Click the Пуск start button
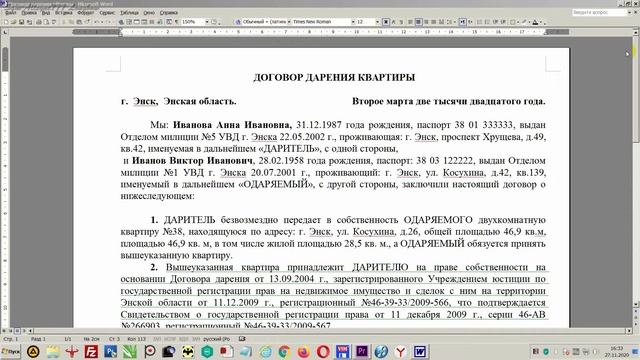Viewport: 640px width, 360px height. point(11,351)
